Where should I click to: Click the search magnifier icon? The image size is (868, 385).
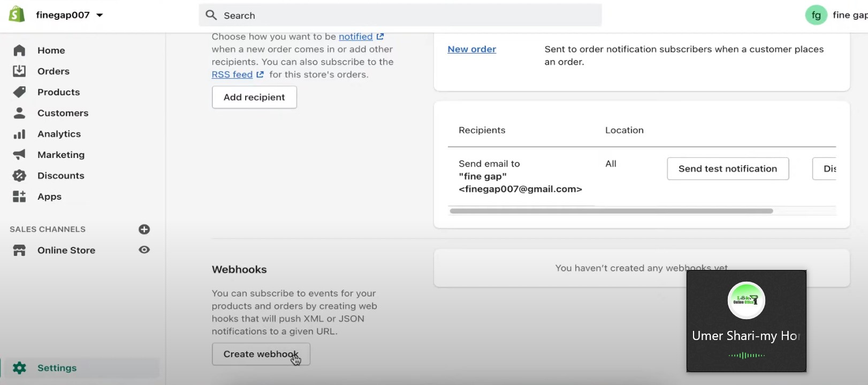(211, 15)
